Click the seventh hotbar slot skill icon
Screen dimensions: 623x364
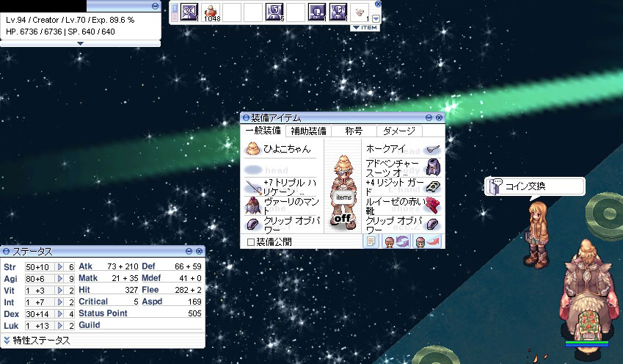point(317,12)
